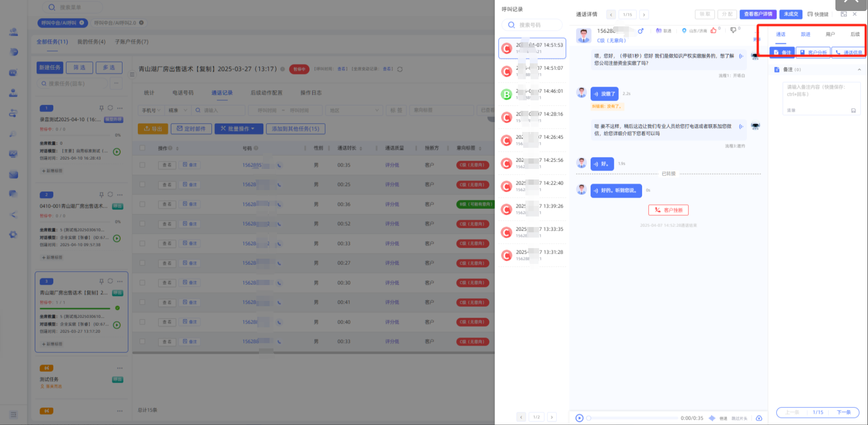Image resolution: width=868 pixels, height=425 pixels.
Task: Tick the select-all checkbox in table header
Action: (x=142, y=148)
